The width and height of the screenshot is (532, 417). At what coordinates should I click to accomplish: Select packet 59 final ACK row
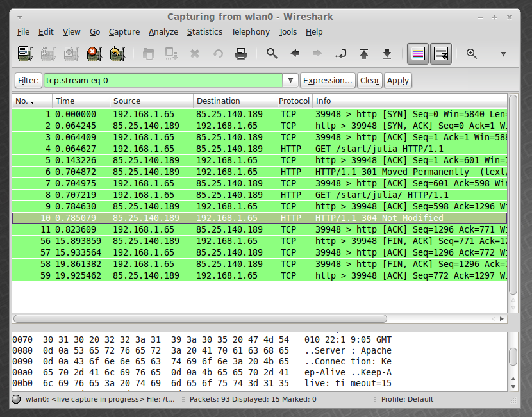pos(260,275)
